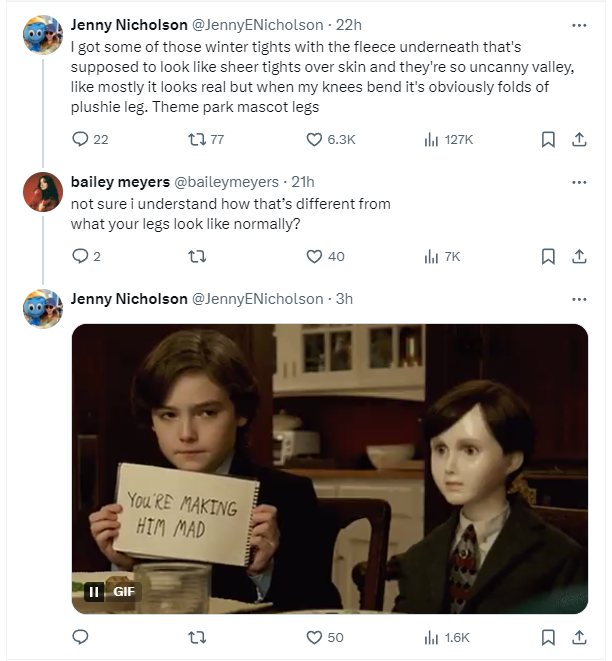Open Jenny Nicholson name on first tweet
The height and width of the screenshot is (661, 612).
[x=129, y=25]
